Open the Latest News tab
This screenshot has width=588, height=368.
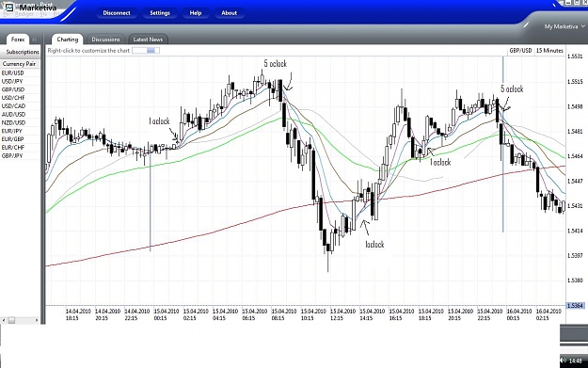148,40
